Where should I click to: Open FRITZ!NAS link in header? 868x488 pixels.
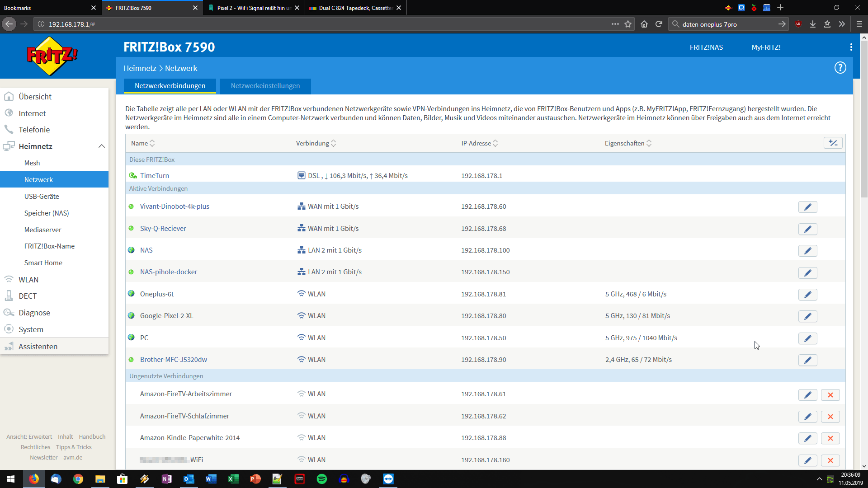click(706, 47)
